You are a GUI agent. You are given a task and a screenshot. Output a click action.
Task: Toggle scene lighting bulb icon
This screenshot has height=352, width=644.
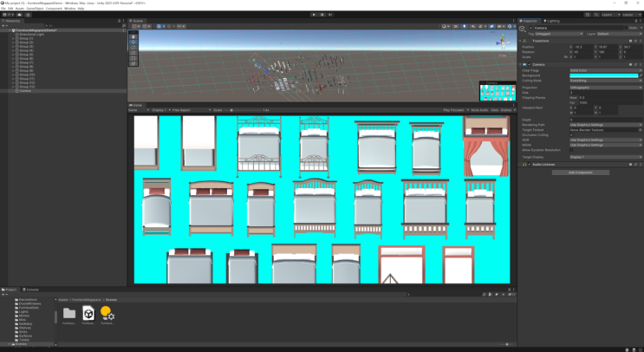tap(465, 26)
